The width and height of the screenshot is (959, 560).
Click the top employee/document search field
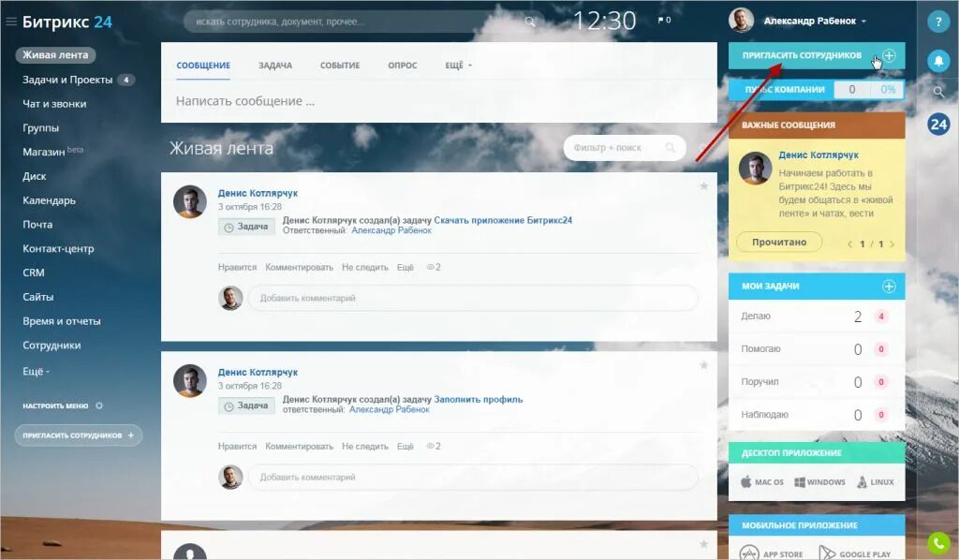364,22
